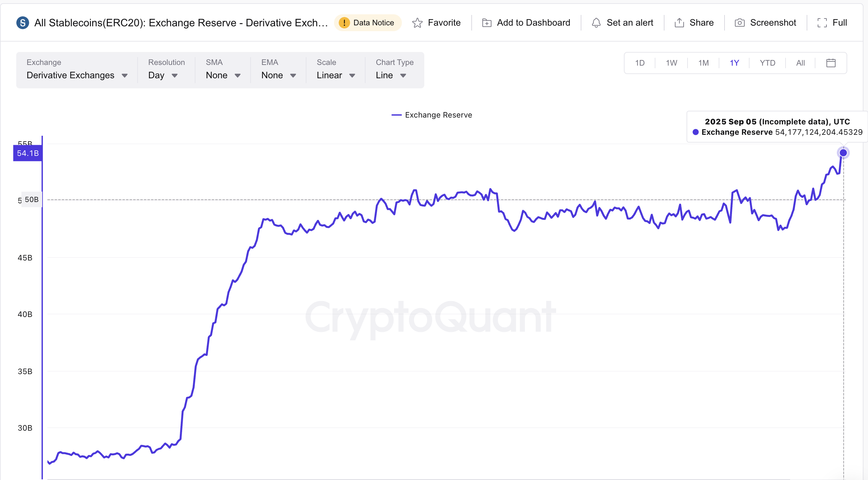868x480 pixels.
Task: Change Scale from Linear via its selector
Action: point(336,75)
